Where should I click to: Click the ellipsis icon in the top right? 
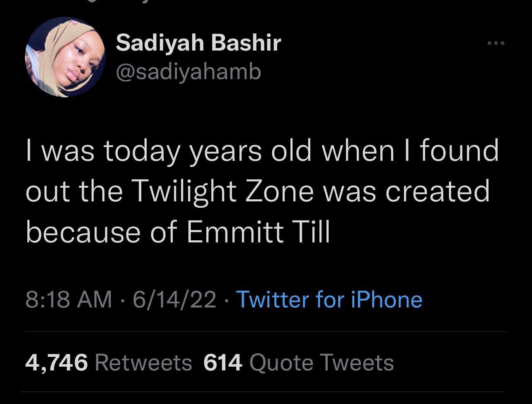(x=496, y=43)
